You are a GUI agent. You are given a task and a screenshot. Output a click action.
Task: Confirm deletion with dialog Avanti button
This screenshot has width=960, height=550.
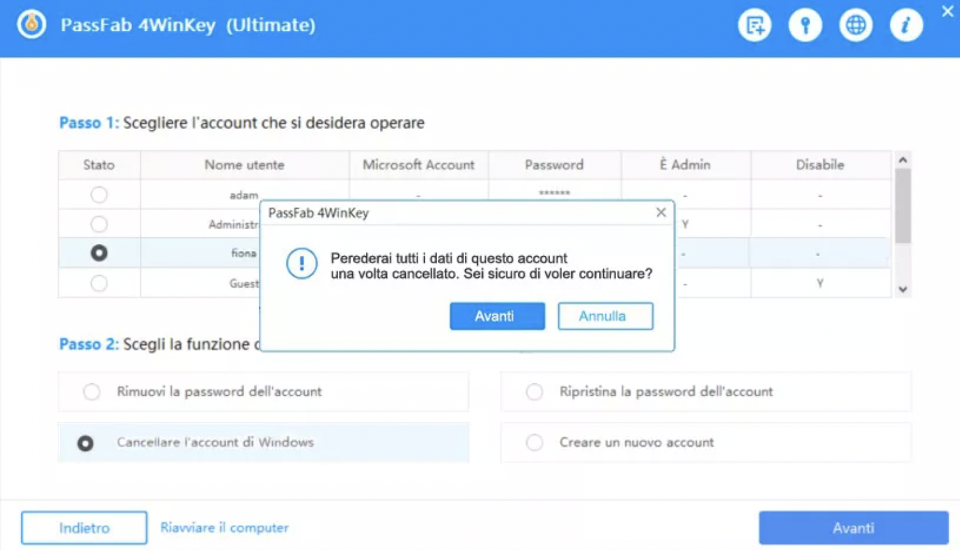[x=497, y=316]
